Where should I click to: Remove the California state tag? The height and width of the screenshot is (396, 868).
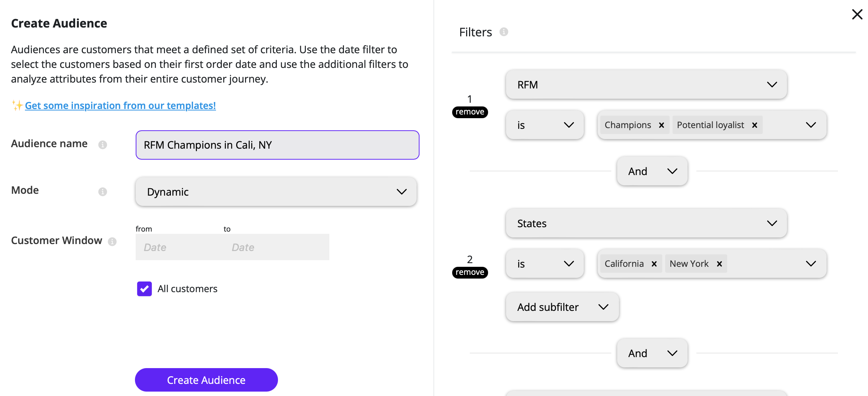point(654,264)
